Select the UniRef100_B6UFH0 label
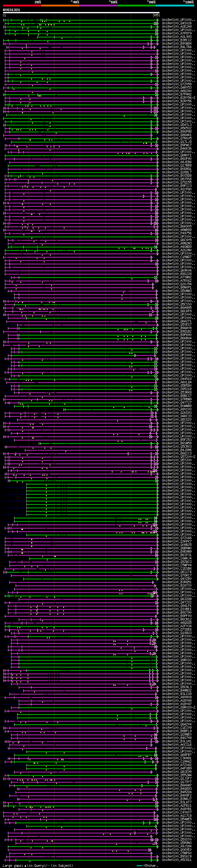The height and width of the screenshot is (868, 197). (x=177, y=159)
